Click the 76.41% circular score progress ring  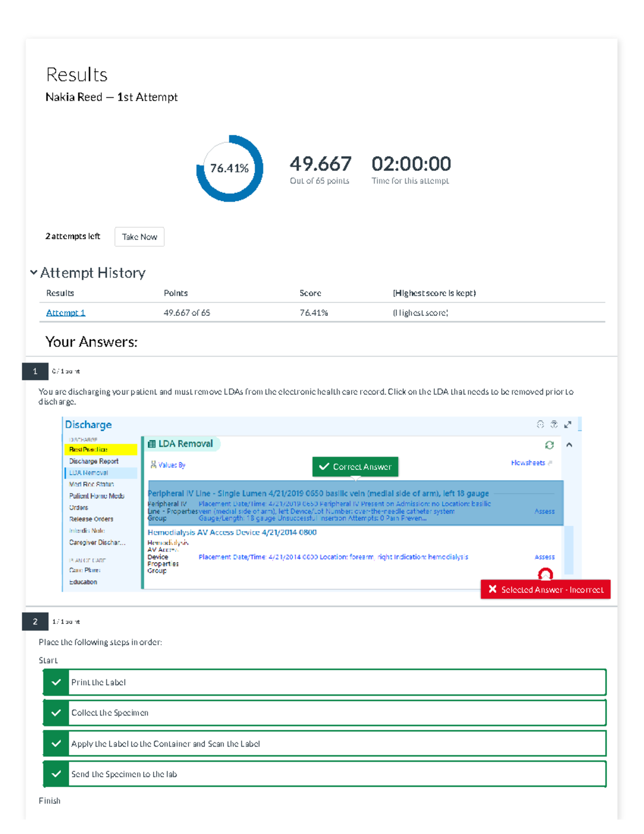230,168
